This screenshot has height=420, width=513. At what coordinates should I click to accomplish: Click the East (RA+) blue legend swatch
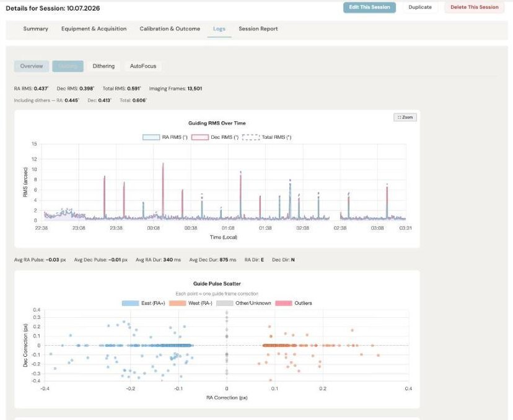click(130, 303)
